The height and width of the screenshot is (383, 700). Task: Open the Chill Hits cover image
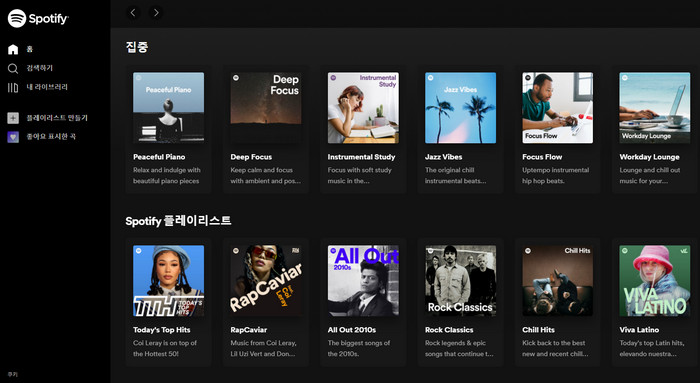(x=558, y=281)
